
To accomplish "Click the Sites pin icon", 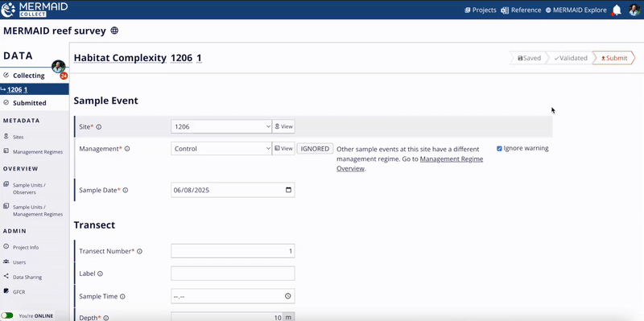I will pyautogui.click(x=6, y=136).
